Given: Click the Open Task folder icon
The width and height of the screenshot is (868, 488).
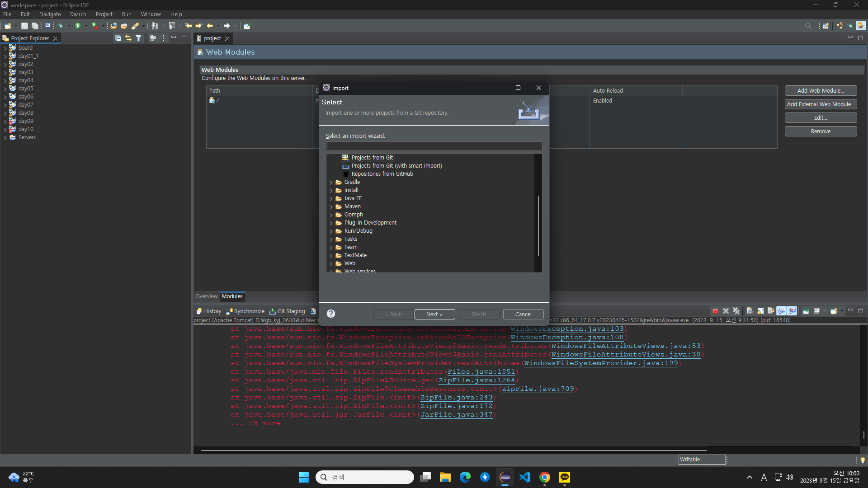Looking at the screenshot, I should 124,26.
